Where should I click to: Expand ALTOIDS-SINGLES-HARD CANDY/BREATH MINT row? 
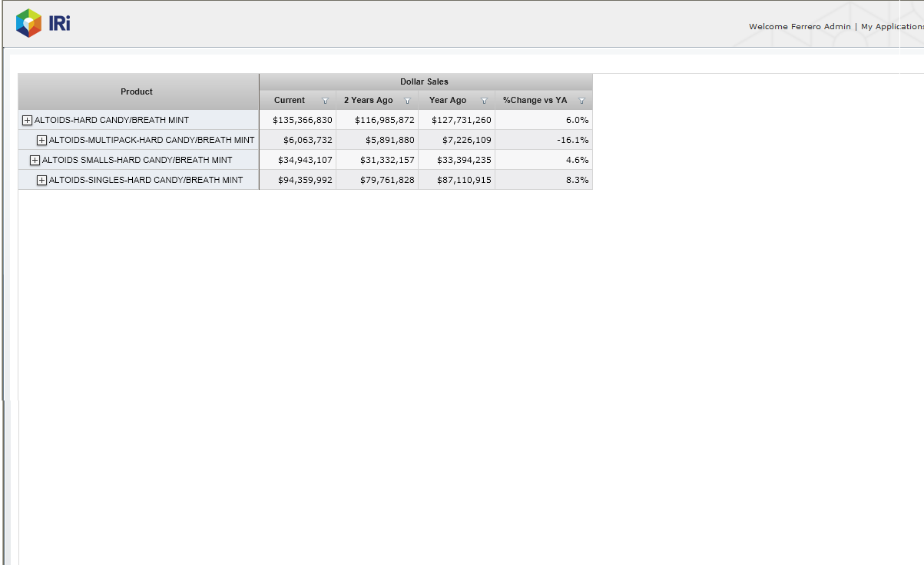(42, 180)
